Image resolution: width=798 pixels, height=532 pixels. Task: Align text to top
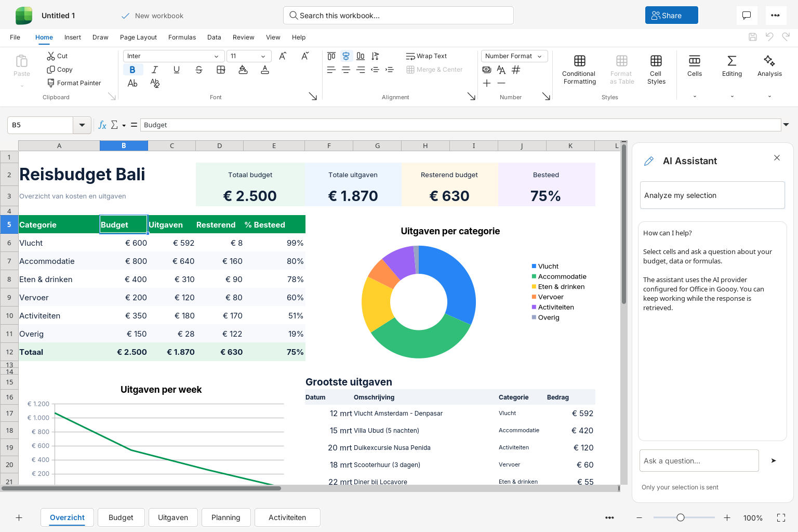point(331,56)
